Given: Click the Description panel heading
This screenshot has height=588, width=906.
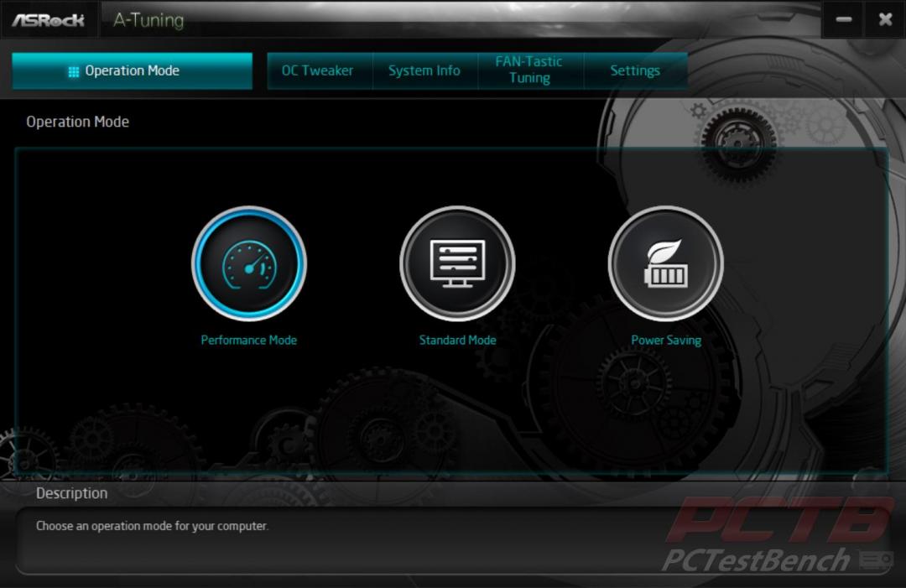Looking at the screenshot, I should 71,493.
